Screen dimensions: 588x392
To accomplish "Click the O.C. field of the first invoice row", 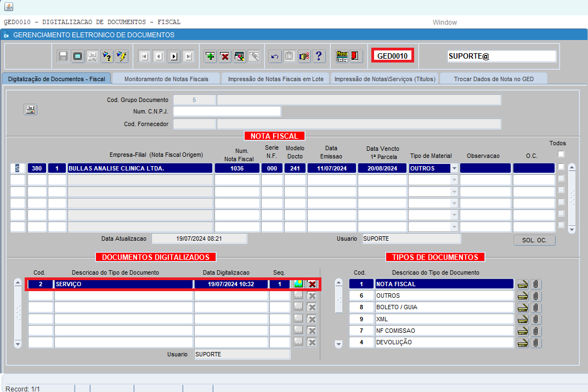I will click(534, 168).
